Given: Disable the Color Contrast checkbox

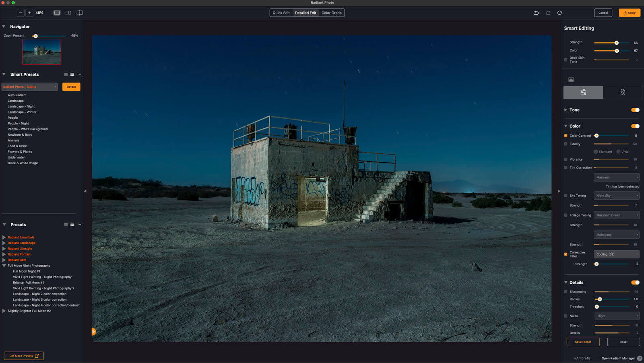Looking at the screenshot, I should pyautogui.click(x=566, y=136).
